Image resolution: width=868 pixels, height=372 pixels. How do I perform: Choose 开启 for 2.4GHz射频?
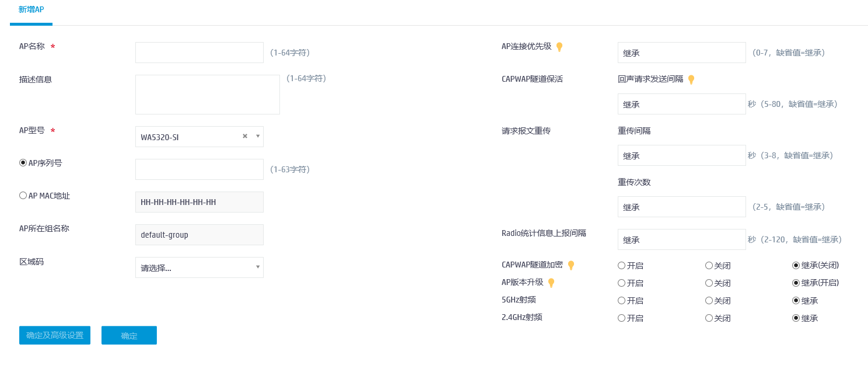(622, 318)
